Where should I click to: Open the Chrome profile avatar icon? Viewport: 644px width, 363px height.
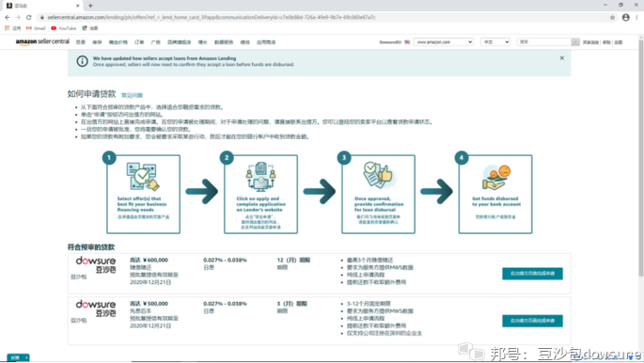pyautogui.click(x=625, y=17)
